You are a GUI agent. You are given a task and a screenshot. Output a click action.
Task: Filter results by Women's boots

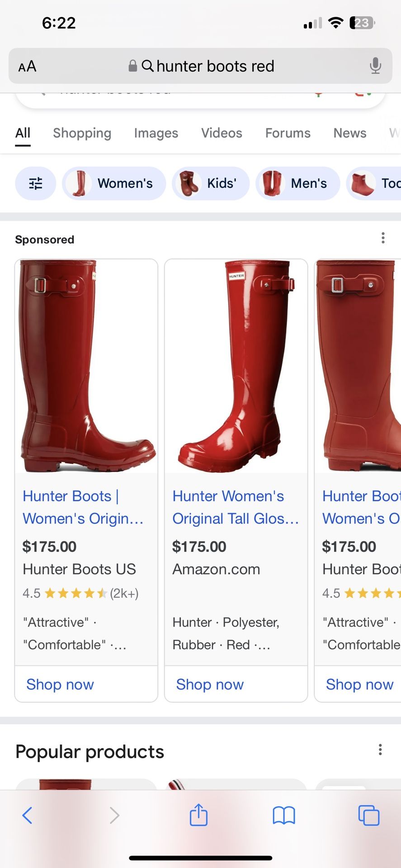pos(113,184)
